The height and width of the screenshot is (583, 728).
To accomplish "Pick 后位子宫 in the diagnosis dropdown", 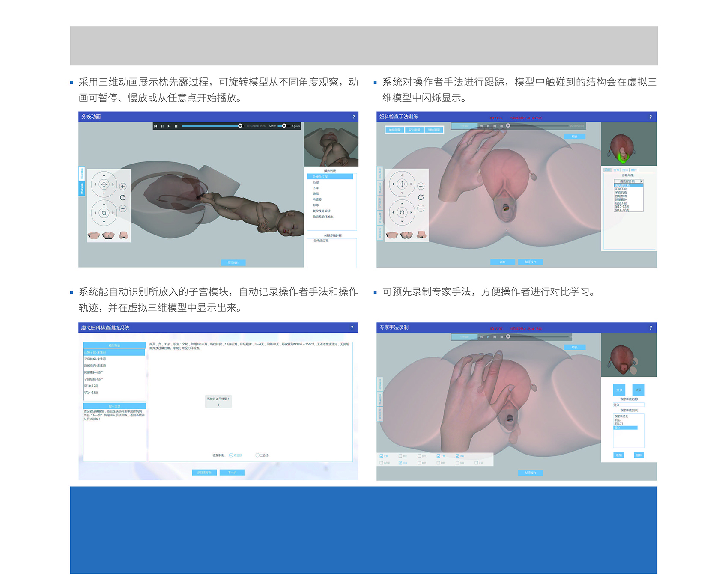I will coord(621,203).
